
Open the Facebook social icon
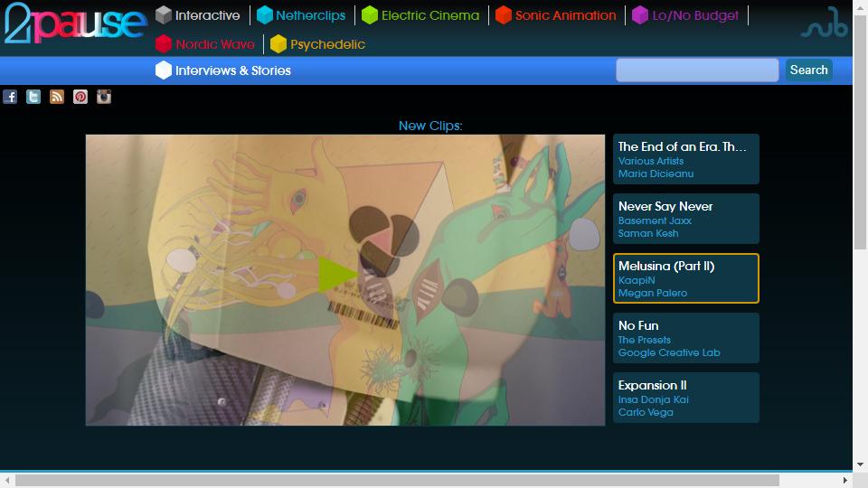[x=10, y=97]
